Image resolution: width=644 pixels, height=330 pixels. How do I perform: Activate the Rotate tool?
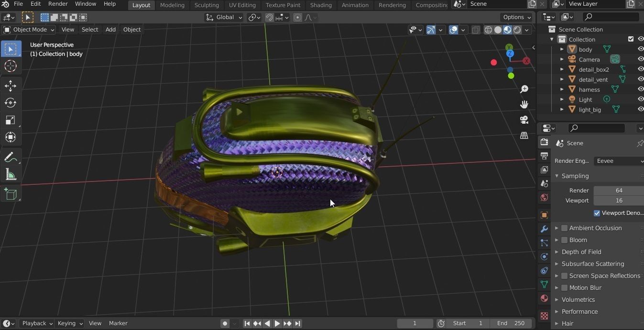(x=11, y=103)
